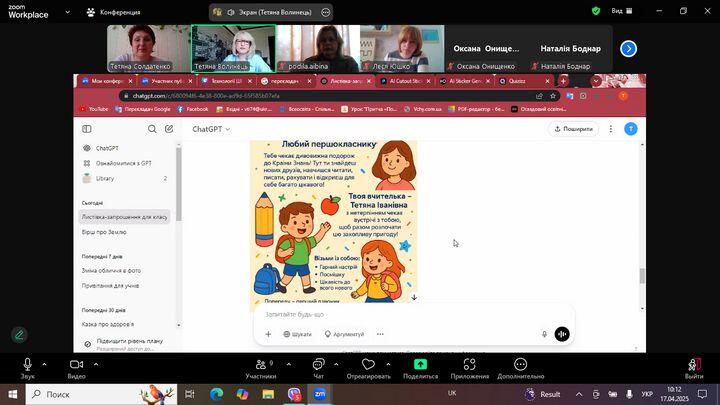Image resolution: width=720 pixels, height=405 pixels.
Task: Click the ChatGPT search chats icon
Action: [152, 129]
